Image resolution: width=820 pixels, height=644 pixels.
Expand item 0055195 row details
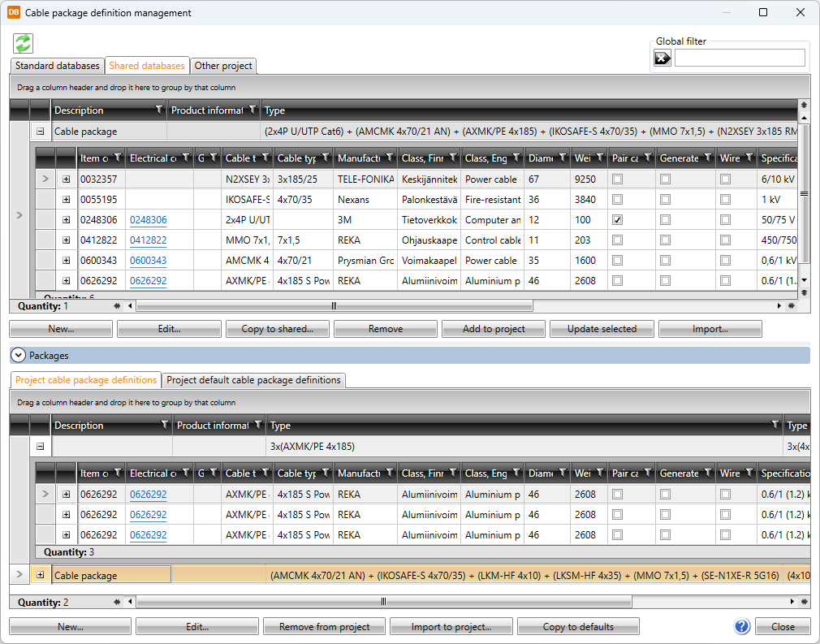pos(67,200)
